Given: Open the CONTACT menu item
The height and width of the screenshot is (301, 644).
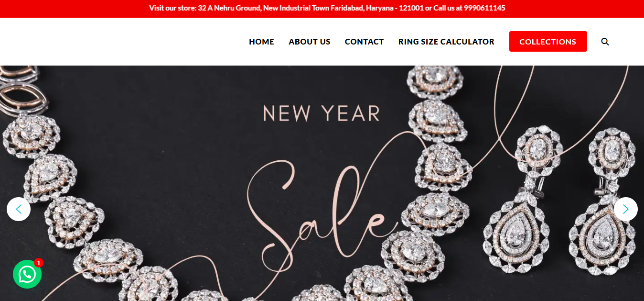Looking at the screenshot, I should click(x=365, y=42).
